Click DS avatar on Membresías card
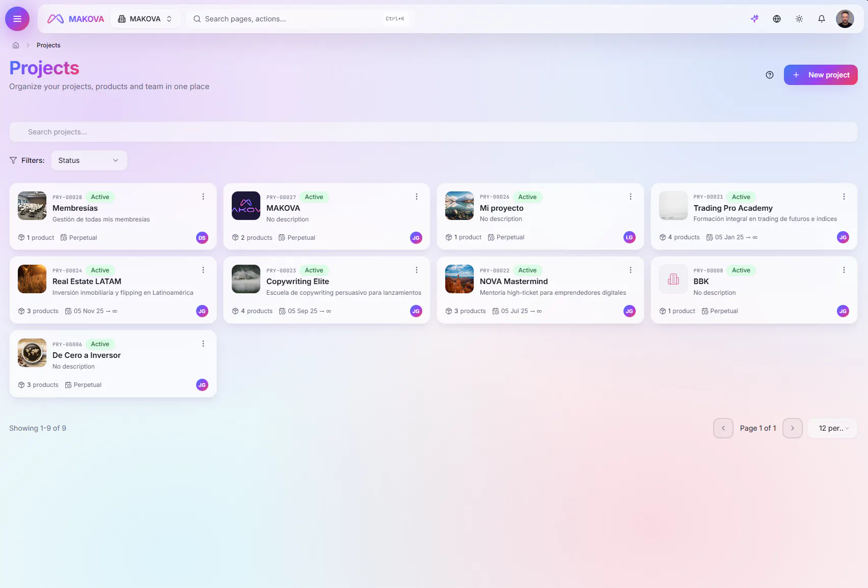This screenshot has height=588, width=868. coord(202,238)
